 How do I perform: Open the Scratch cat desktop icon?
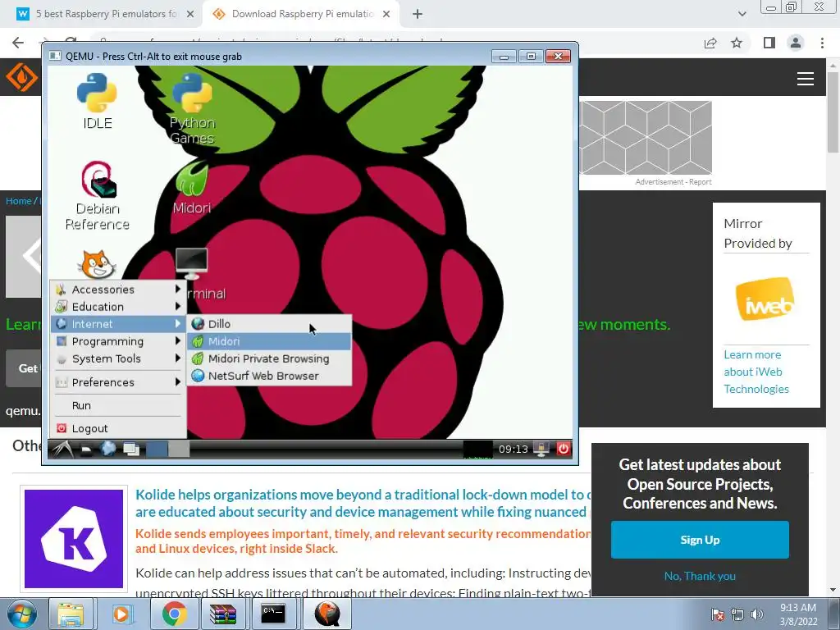97,264
